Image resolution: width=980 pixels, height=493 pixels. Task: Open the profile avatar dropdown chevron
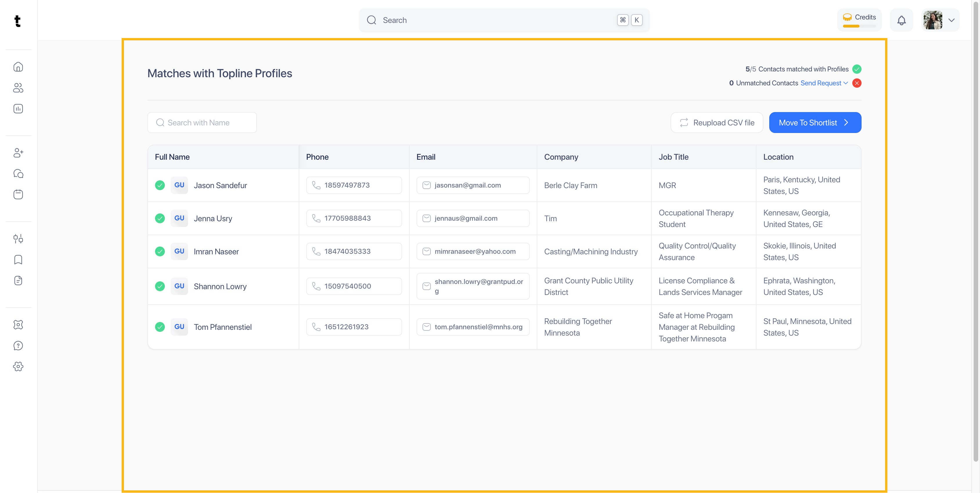[951, 20]
